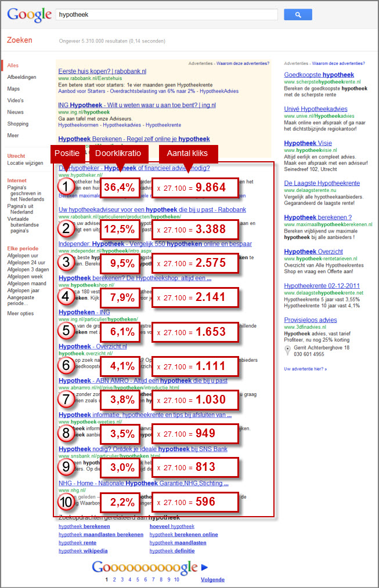Open Hypotheek berekenen De Hypotheekshop result
Screen dimensions: 379x588
135,278
